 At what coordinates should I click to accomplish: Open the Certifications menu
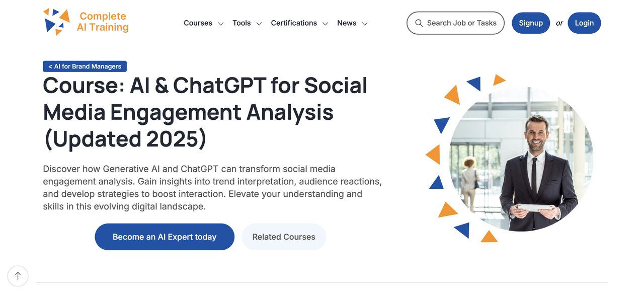tap(294, 23)
